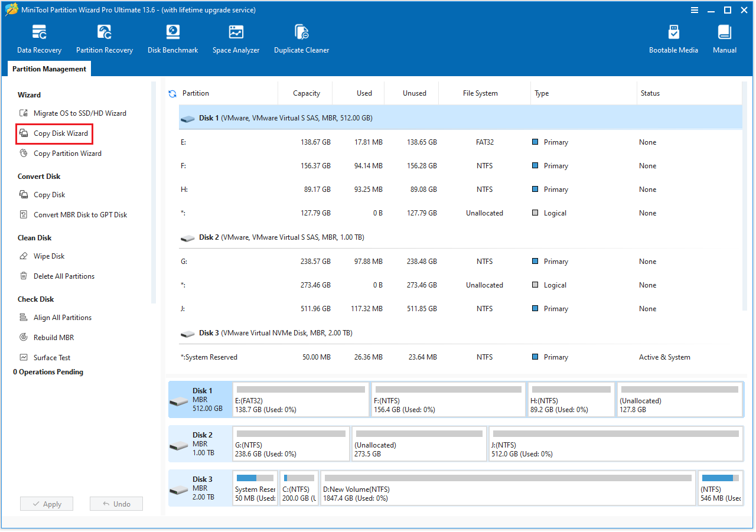Select the Disk 3 header row
This screenshot has width=756, height=532.
point(460,333)
